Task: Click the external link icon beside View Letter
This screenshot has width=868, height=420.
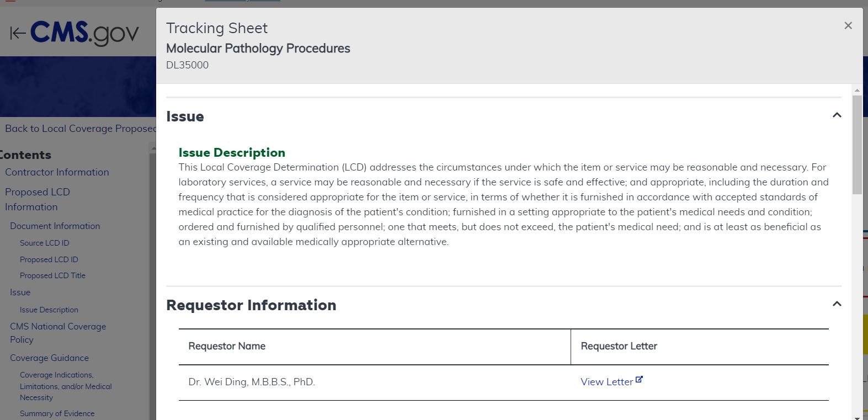Action: [x=639, y=380]
